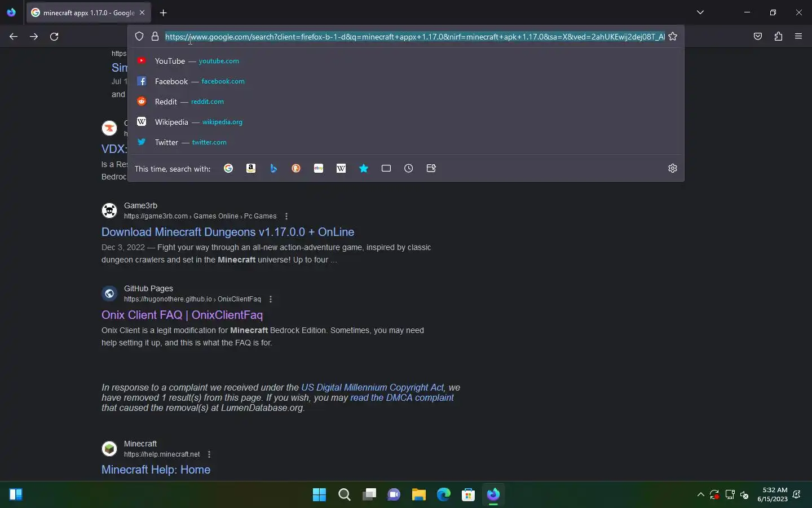
Task: Search this time with DuckDuckGo
Action: tap(296, 168)
